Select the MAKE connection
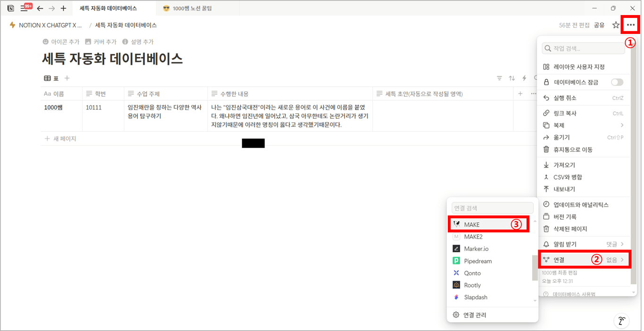The width and height of the screenshot is (644, 331). 489,224
